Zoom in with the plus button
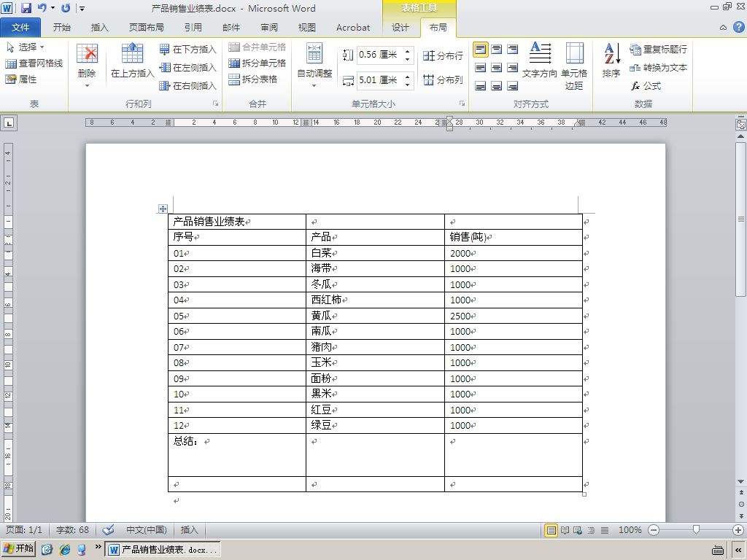 click(738, 530)
